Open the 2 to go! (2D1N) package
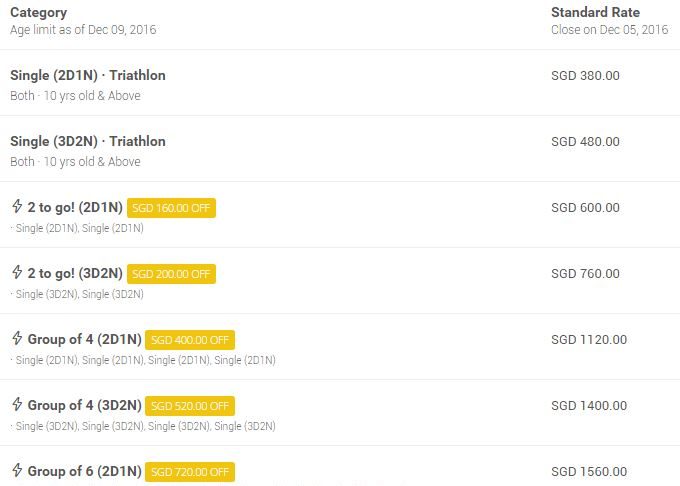Image resolution: width=680 pixels, height=486 pixels. (x=75, y=208)
